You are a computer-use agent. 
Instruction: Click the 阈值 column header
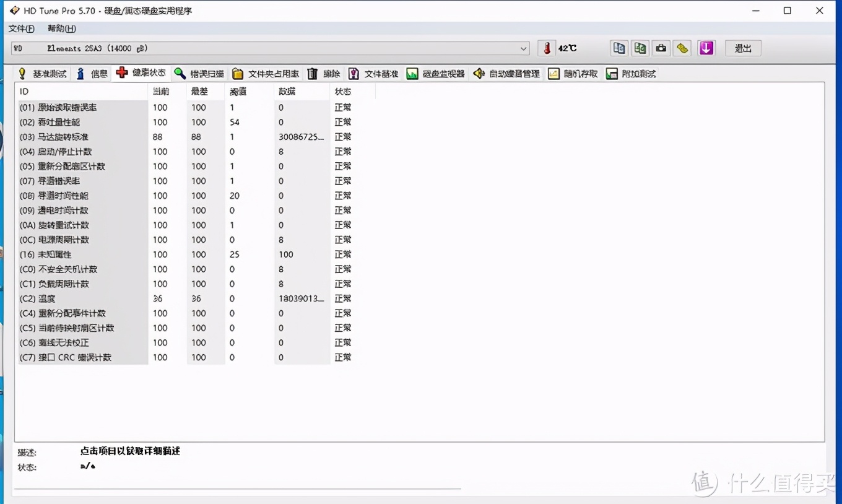coord(238,92)
